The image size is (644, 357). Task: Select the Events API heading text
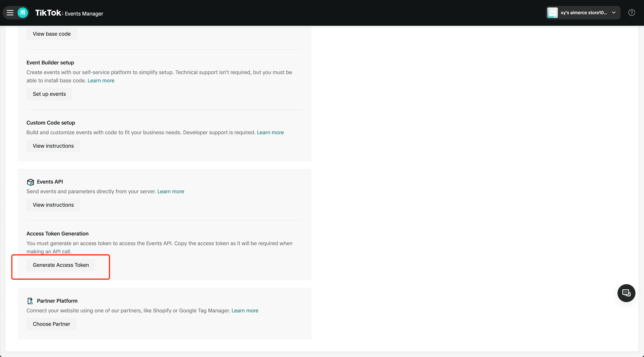50,182
